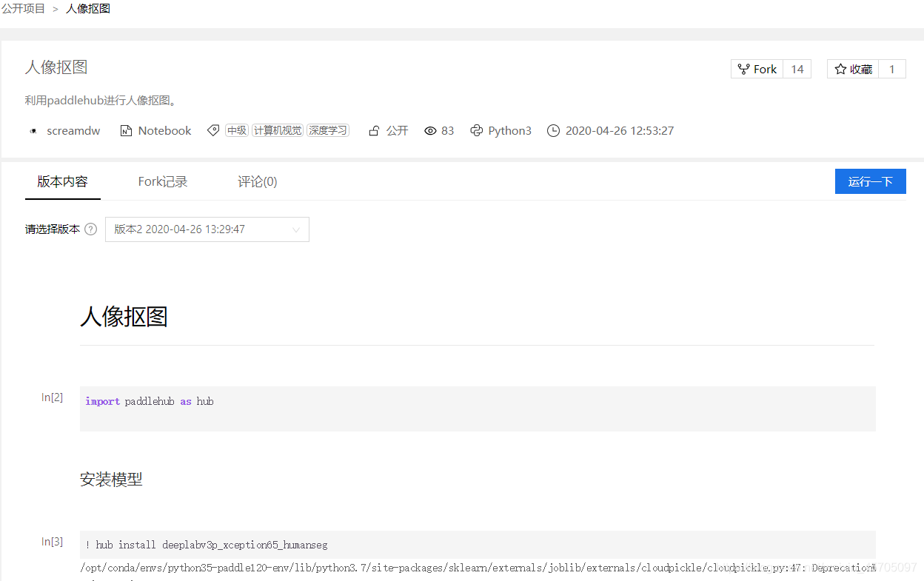Click the cloudpickle.py warning output line

point(478,568)
